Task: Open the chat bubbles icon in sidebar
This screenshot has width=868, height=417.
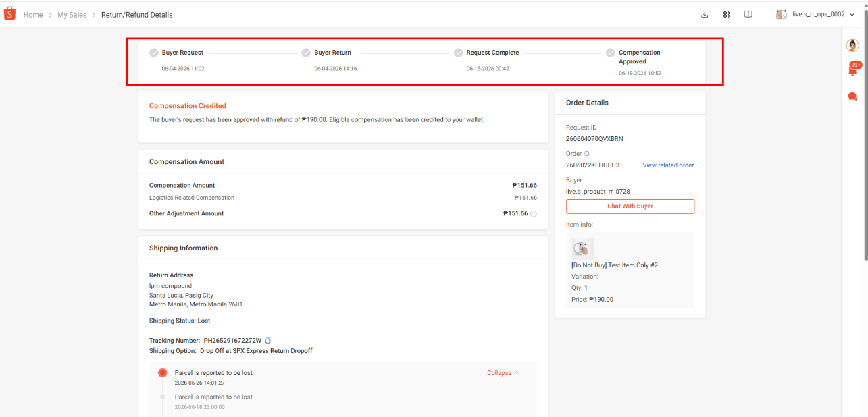Action: tap(852, 96)
